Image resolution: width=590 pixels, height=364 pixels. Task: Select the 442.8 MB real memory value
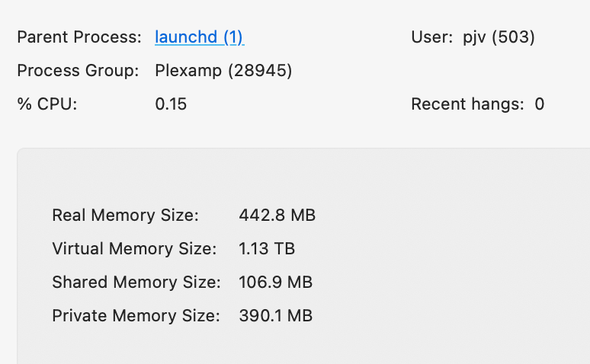click(x=277, y=216)
